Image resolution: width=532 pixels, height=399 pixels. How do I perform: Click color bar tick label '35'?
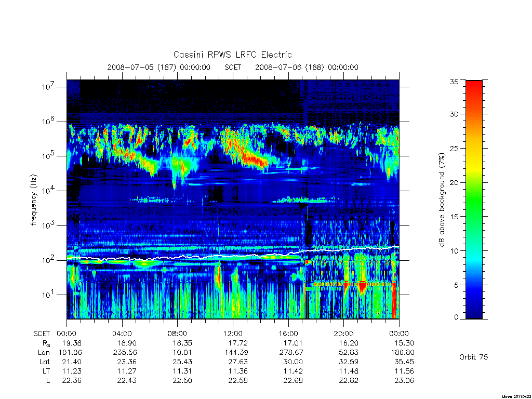pyautogui.click(x=454, y=82)
